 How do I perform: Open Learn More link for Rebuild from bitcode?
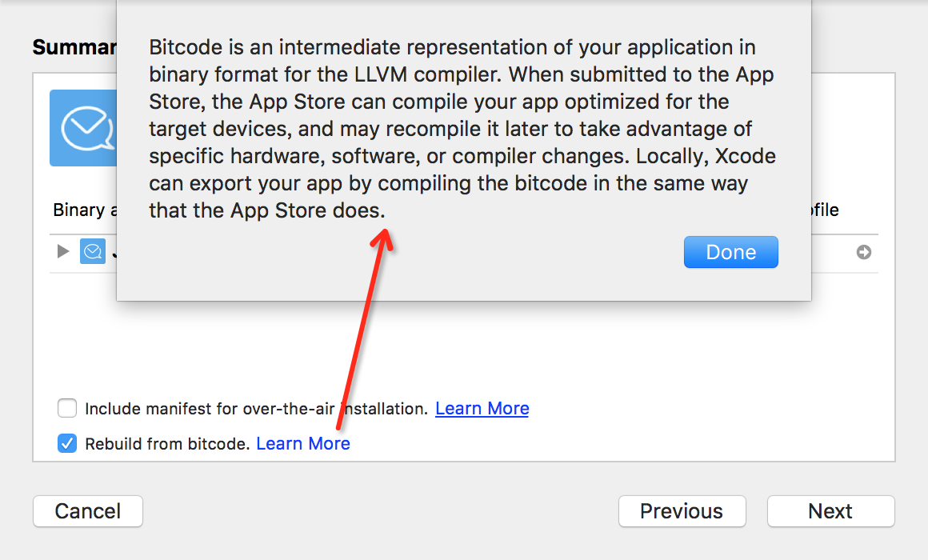(302, 443)
